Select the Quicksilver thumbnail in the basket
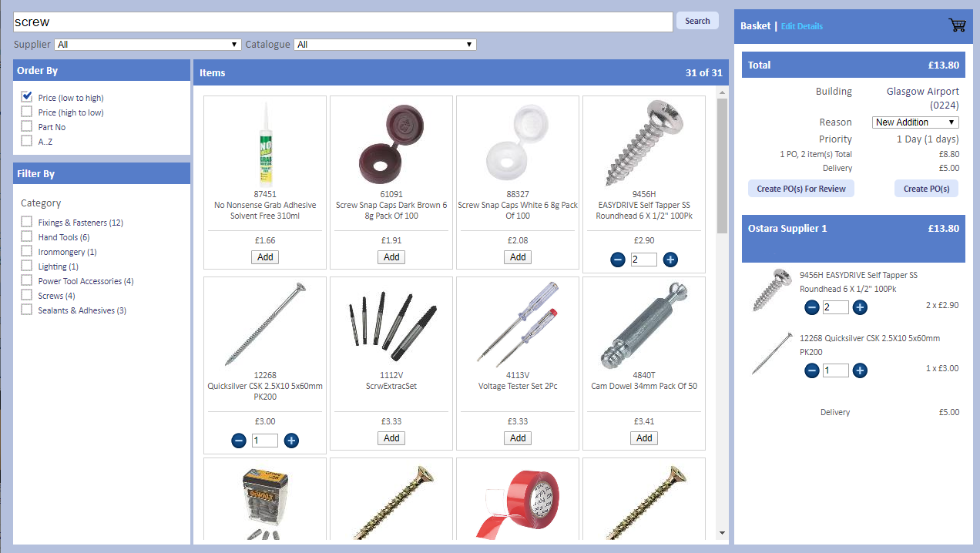 click(772, 354)
